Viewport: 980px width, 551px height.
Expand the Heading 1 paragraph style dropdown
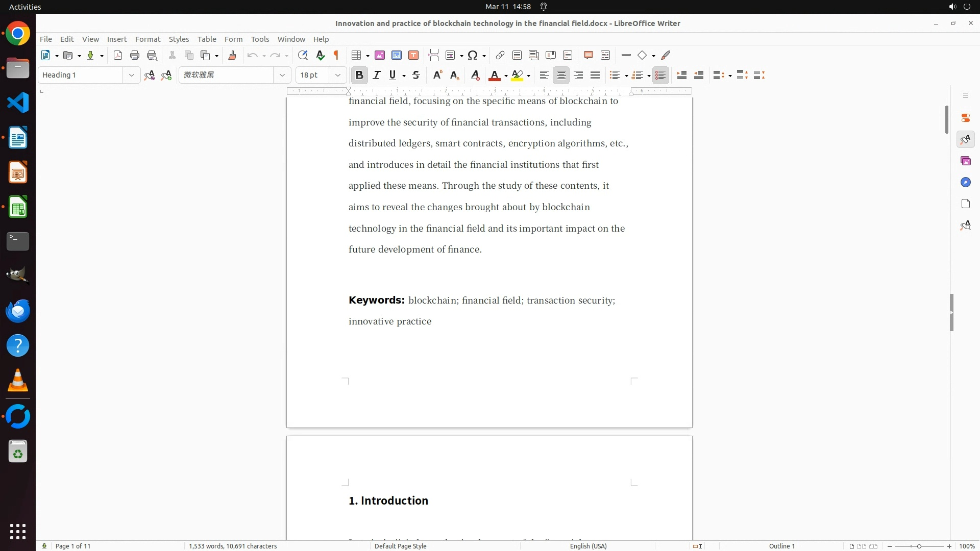(x=132, y=76)
